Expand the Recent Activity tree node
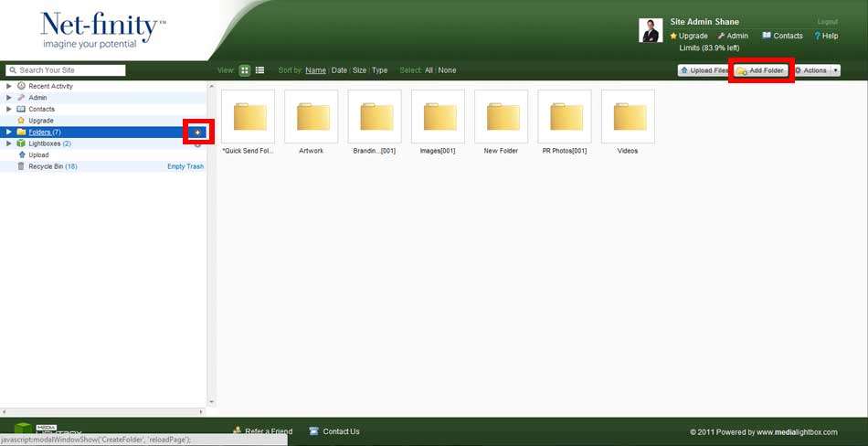The width and height of the screenshot is (868, 446). [9, 86]
